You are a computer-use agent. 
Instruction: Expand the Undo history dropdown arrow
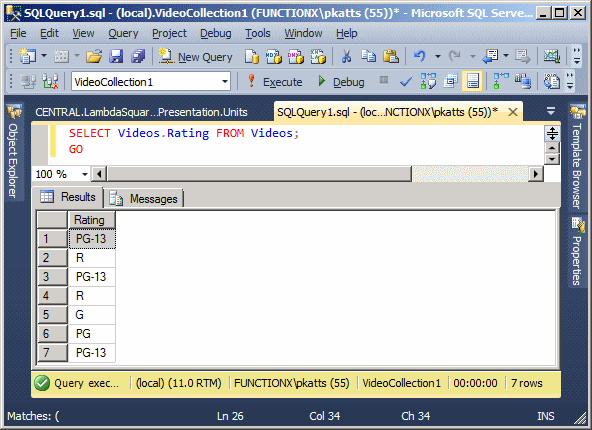[x=438, y=57]
